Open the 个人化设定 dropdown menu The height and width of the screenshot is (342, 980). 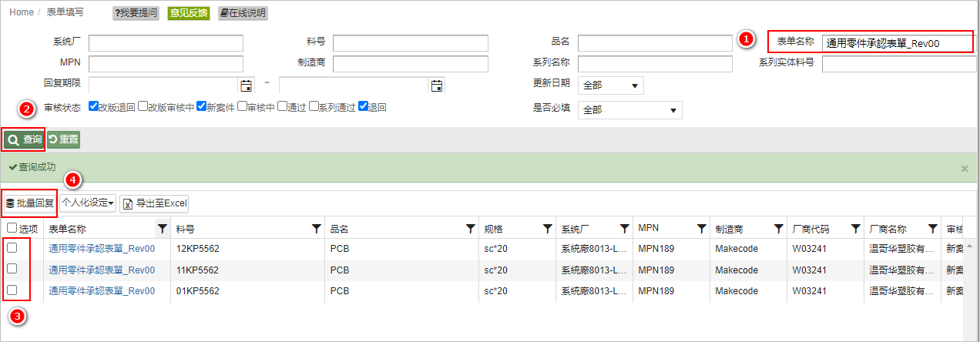click(x=88, y=203)
